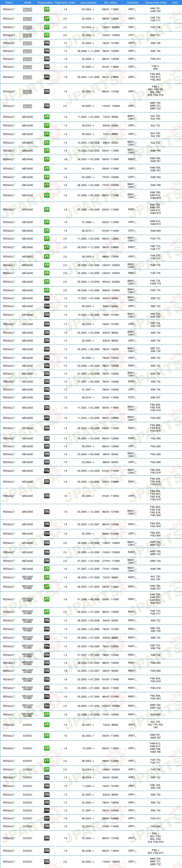The width and height of the screenshot is (182, 868).
Task: Click the Opis column header
Action: click(x=174, y=2)
